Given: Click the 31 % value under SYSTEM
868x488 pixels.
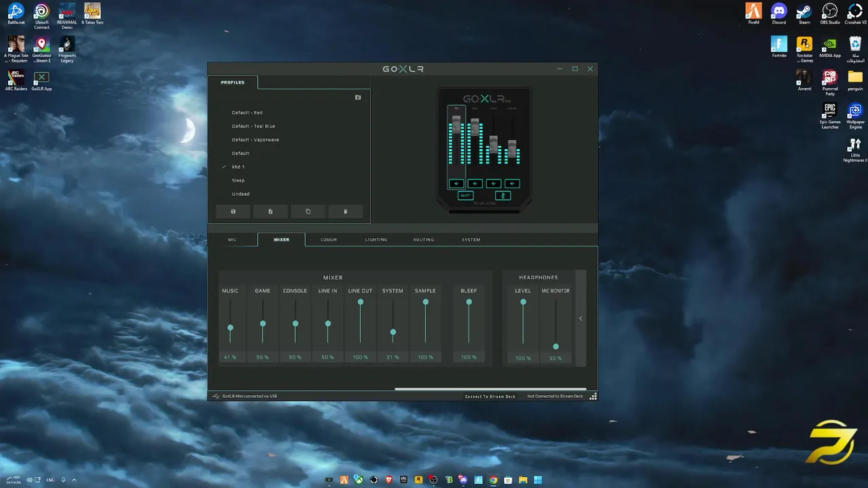Looking at the screenshot, I should (393, 357).
